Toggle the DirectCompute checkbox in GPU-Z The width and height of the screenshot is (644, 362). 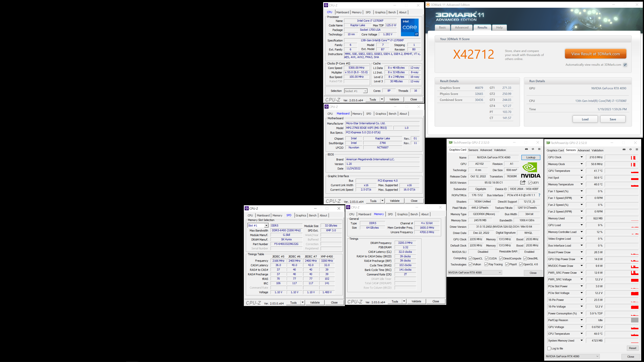pyautogui.click(x=501, y=259)
